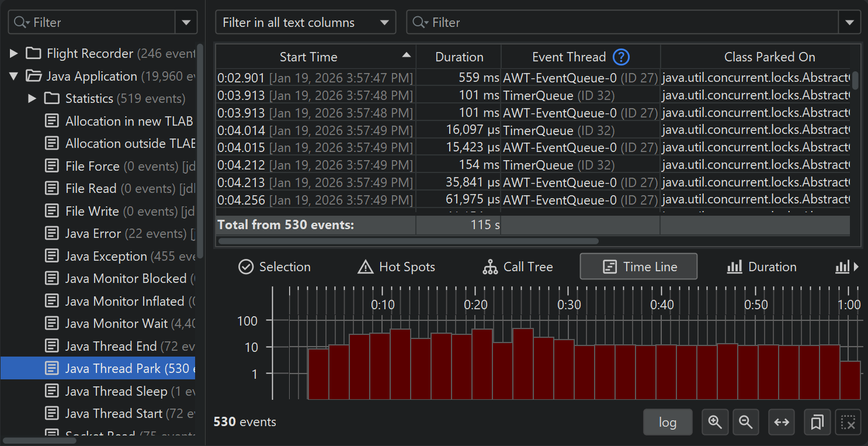Click the fit-width arrows icon
Screen dimensions: 868x446
[782, 422]
